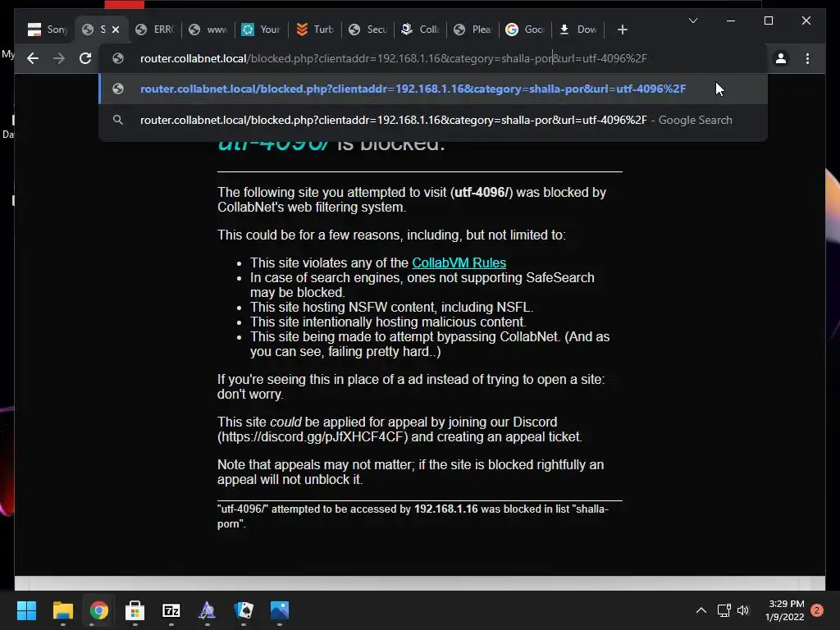Open the clock showing 3:29 PM

(x=785, y=610)
